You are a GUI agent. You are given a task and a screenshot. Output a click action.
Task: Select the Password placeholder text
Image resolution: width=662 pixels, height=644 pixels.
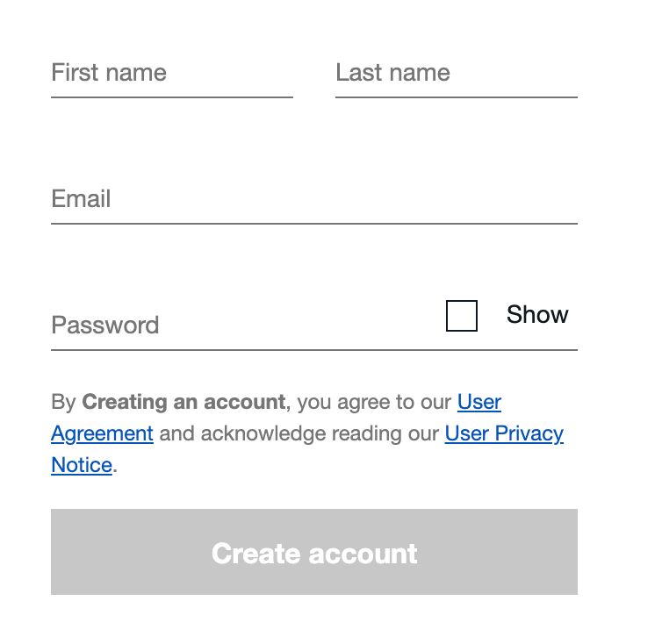pyautogui.click(x=105, y=325)
